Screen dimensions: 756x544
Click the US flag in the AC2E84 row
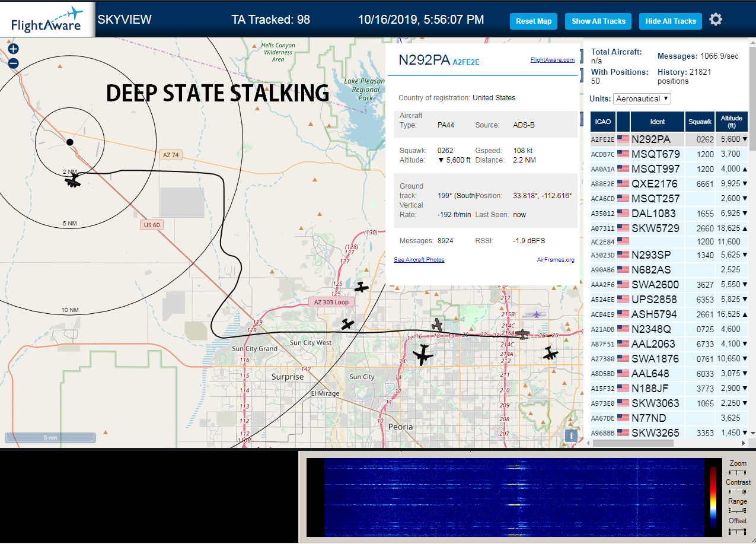coord(623,242)
